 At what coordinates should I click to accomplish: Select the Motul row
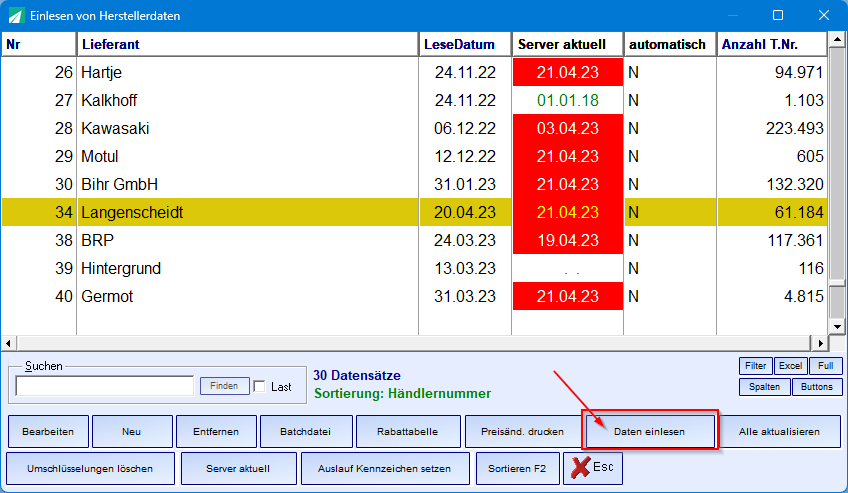[414, 157]
